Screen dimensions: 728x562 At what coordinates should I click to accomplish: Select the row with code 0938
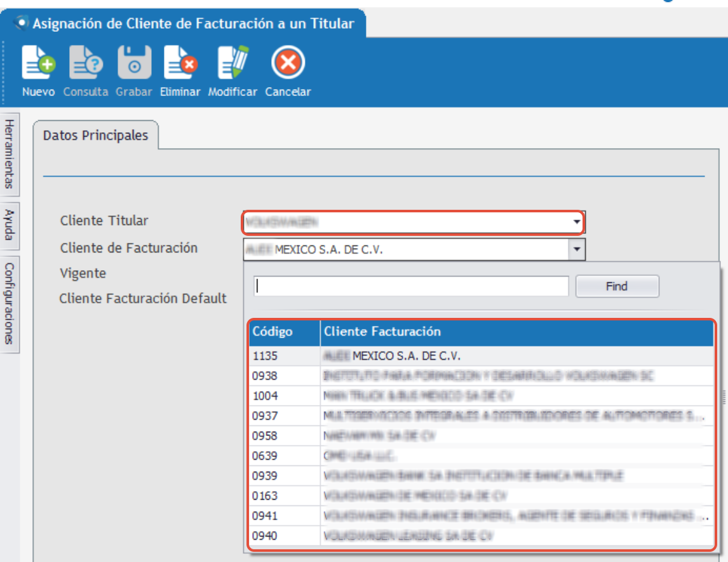pyautogui.click(x=482, y=376)
